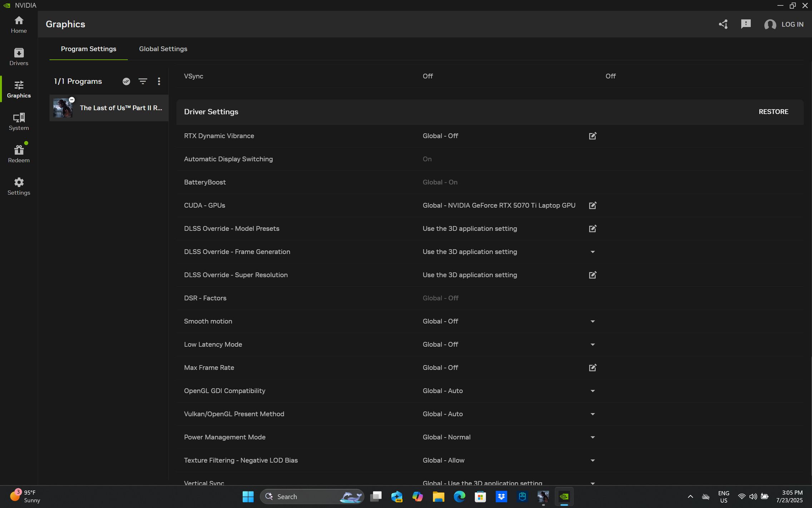The image size is (812, 508).
Task: Select The Last of Us Part II program
Action: [x=109, y=108]
